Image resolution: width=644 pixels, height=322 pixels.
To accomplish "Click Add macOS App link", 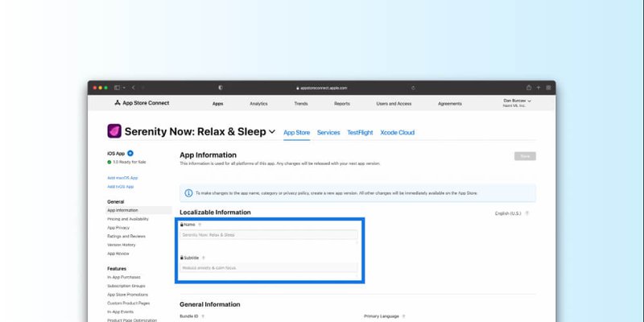I will [x=122, y=178].
